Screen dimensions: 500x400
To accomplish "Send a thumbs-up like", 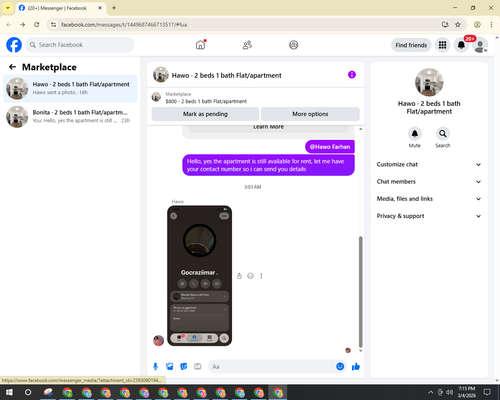I will coord(356,367).
